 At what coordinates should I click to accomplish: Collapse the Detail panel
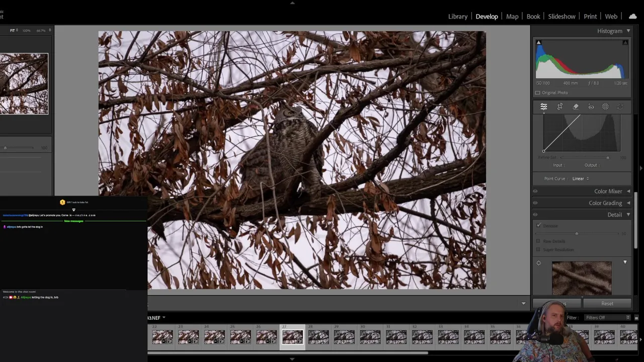point(628,215)
